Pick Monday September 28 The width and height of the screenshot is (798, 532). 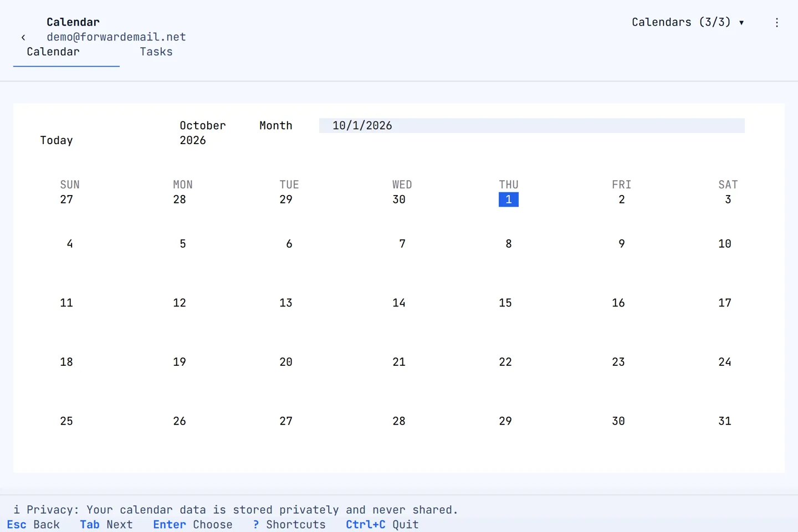[x=180, y=199]
